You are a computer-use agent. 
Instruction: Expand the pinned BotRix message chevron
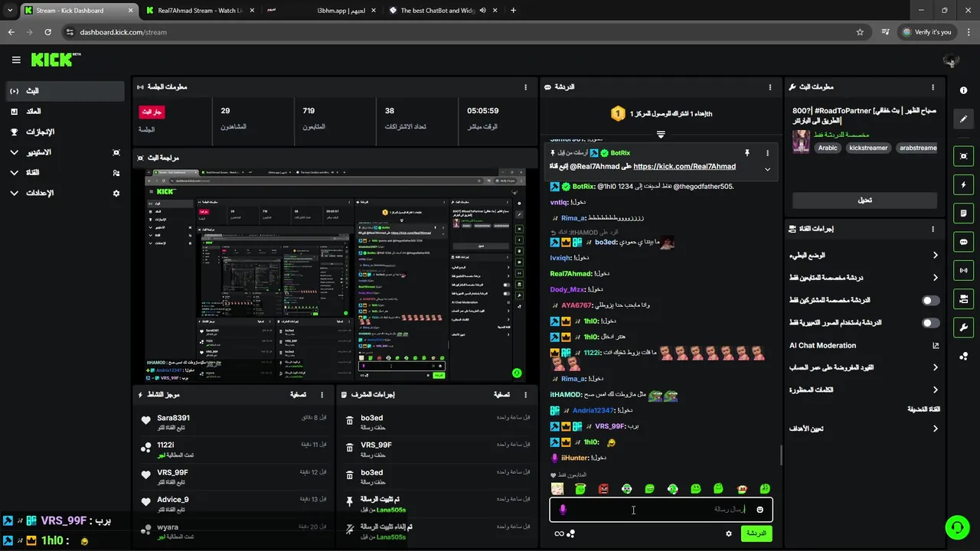(x=767, y=169)
